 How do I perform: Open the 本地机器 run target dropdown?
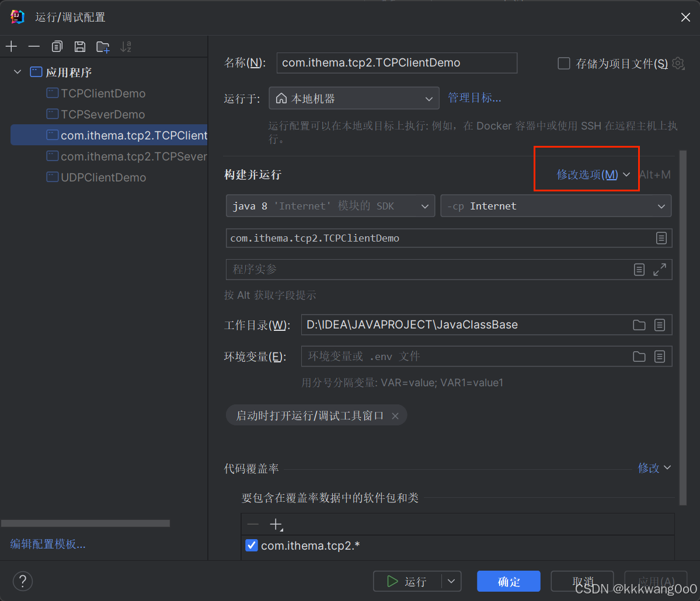click(x=354, y=99)
